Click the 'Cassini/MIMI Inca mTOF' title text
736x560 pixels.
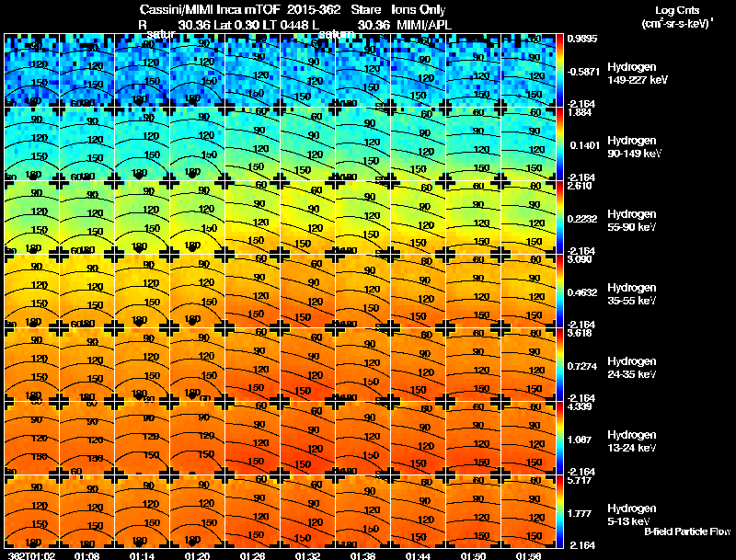tap(210, 10)
